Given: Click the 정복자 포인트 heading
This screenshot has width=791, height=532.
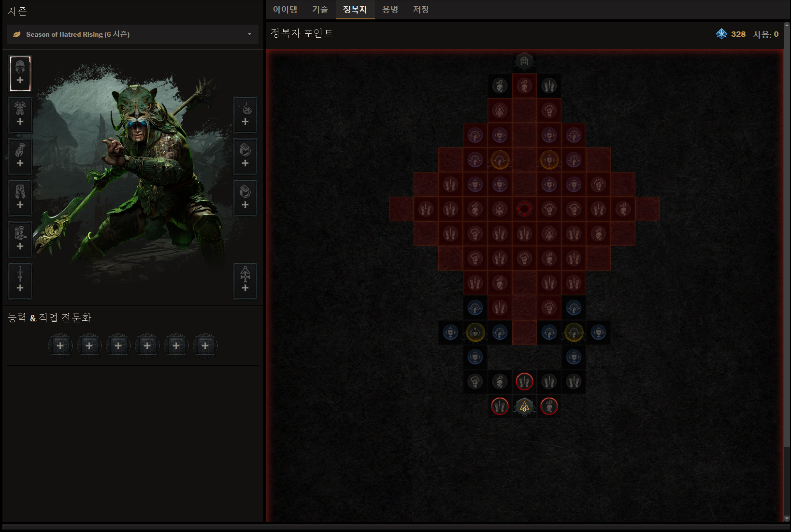Looking at the screenshot, I should [x=302, y=33].
